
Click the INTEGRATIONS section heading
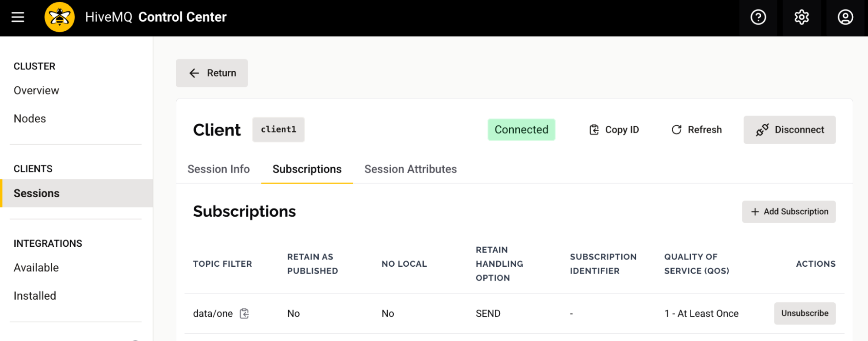tap(48, 243)
